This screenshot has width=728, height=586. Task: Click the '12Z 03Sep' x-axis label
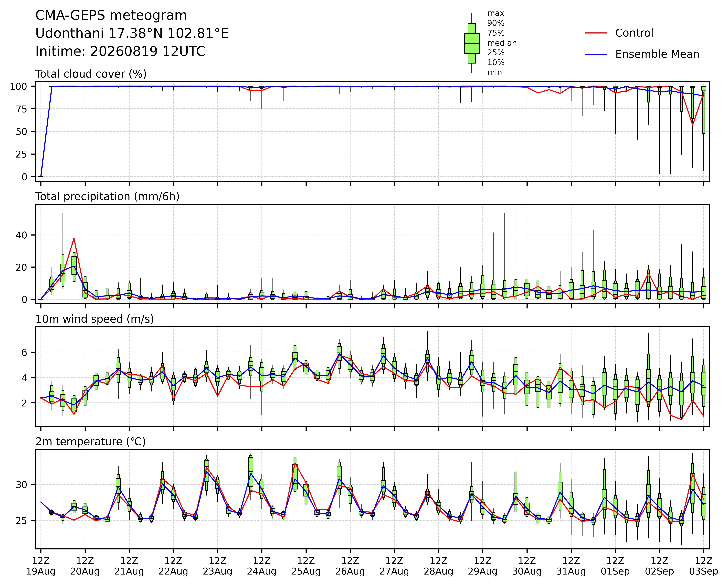704,566
